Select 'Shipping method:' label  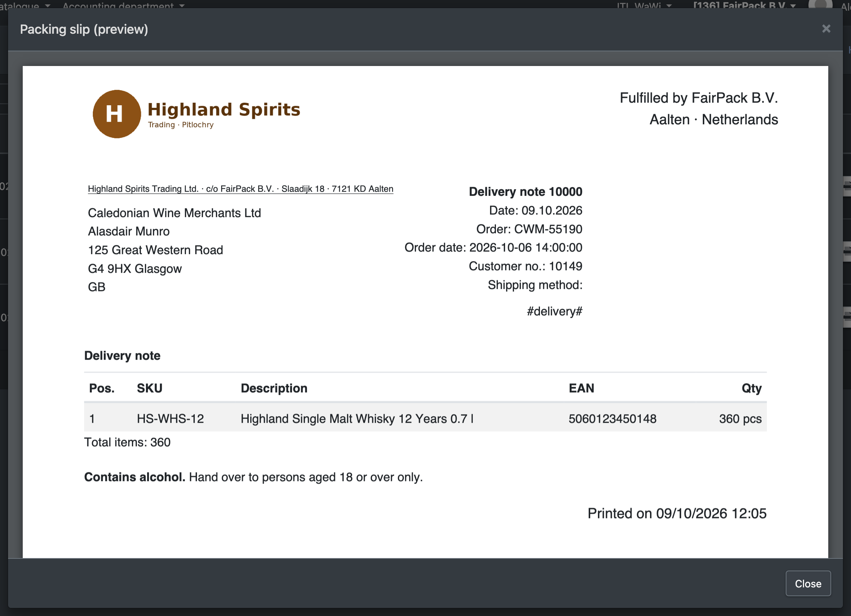[x=535, y=285]
